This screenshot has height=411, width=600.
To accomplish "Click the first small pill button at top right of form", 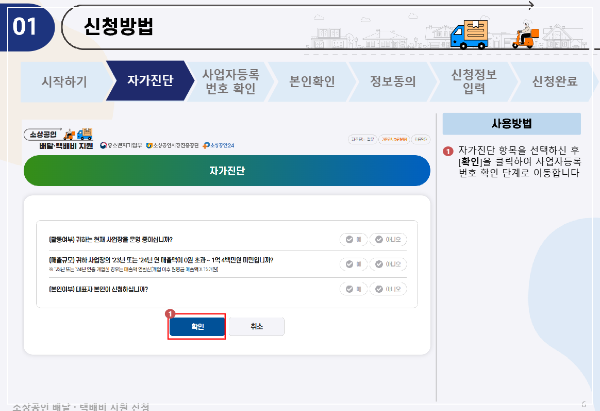I will (362, 139).
